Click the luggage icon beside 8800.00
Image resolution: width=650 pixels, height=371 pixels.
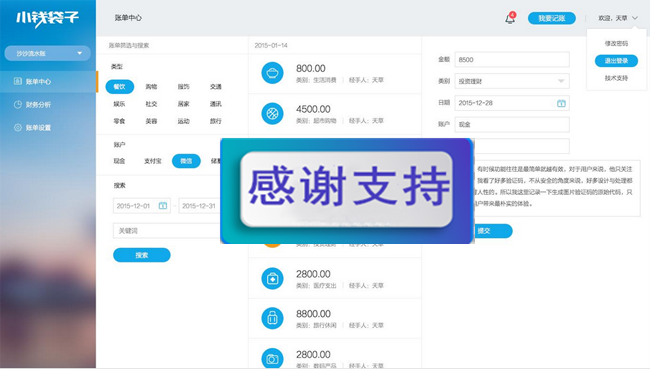click(272, 318)
